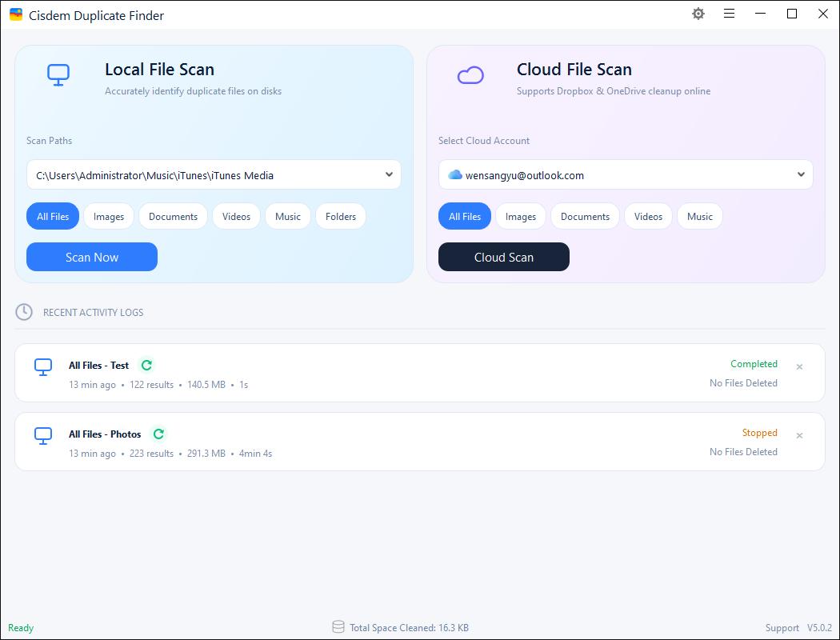
Task: Remove the All Files - Photos log entry
Action: click(x=799, y=435)
